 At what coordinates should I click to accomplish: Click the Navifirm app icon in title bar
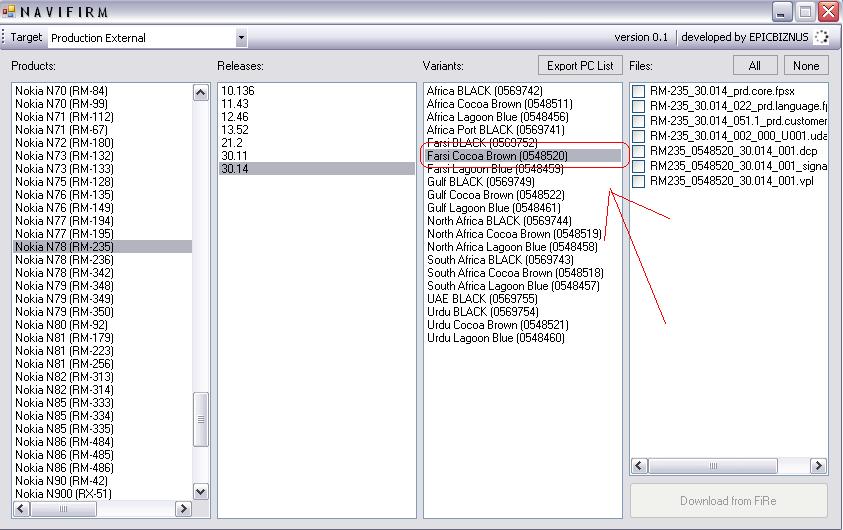9,11
